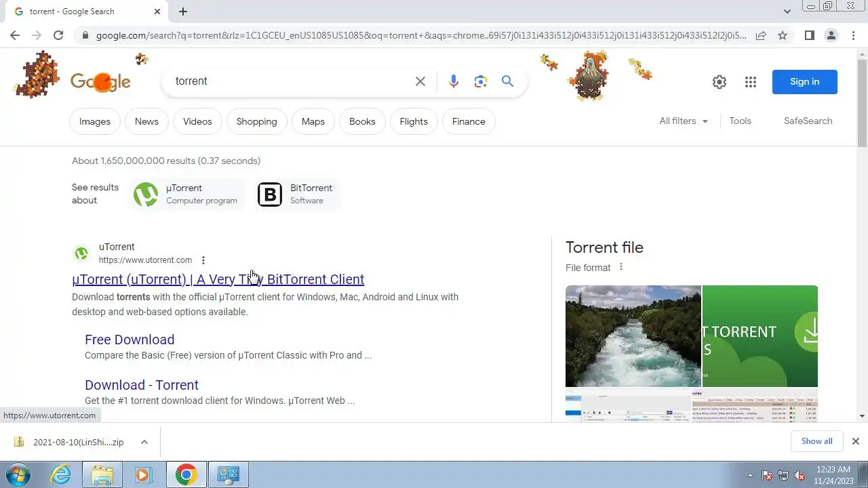Click inside the Google search field

tap(292, 81)
